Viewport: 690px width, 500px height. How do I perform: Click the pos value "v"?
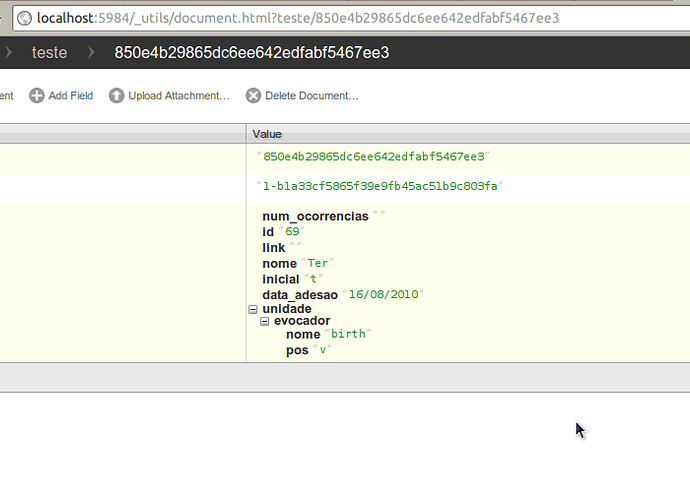(323, 350)
